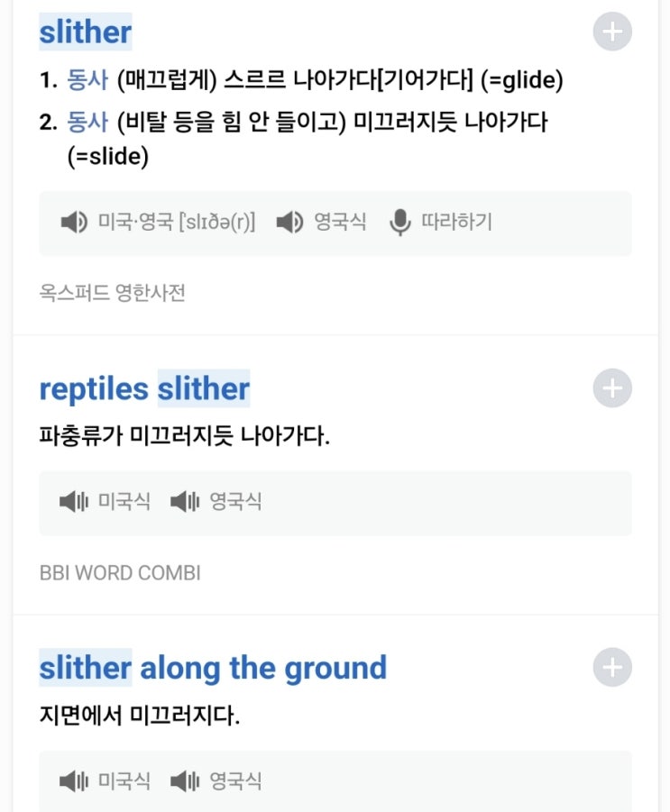Screen dimensions: 670x812
Task: Select the BBI WORD COMBI source label
Action: (120, 573)
